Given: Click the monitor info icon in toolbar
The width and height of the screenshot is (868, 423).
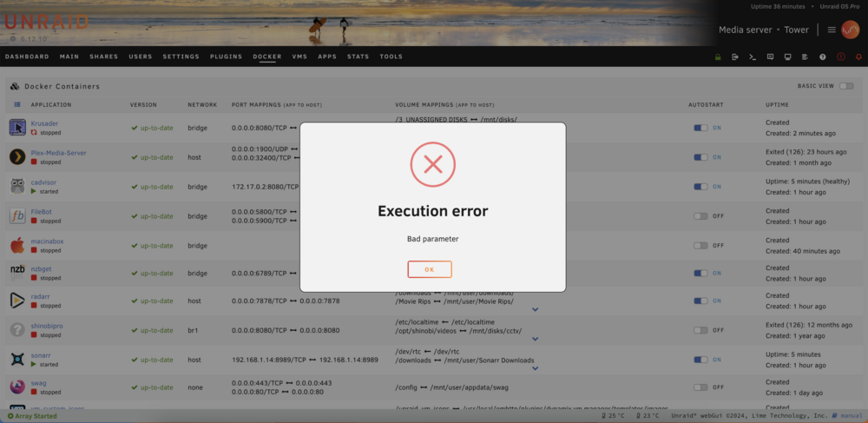Looking at the screenshot, I should click(788, 57).
